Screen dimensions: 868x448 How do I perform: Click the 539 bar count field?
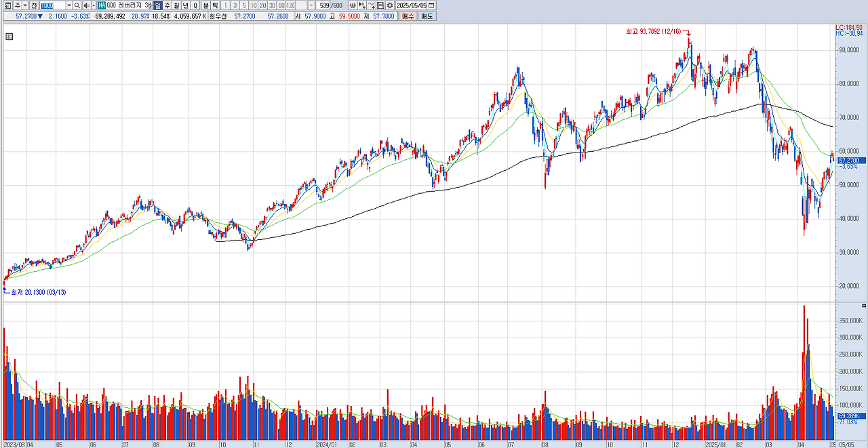point(323,5)
